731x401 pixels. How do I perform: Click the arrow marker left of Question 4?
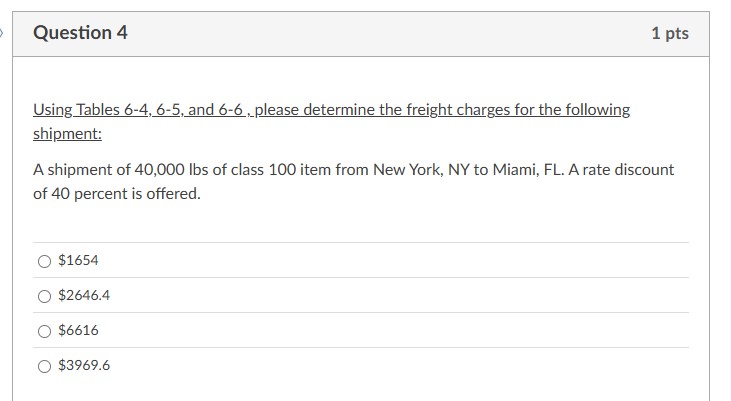(x=4, y=33)
